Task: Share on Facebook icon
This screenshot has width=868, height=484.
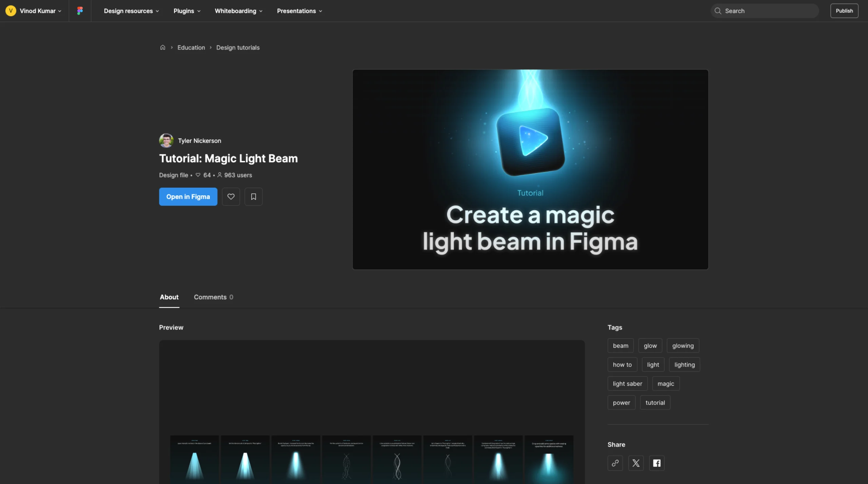Action: [657, 463]
